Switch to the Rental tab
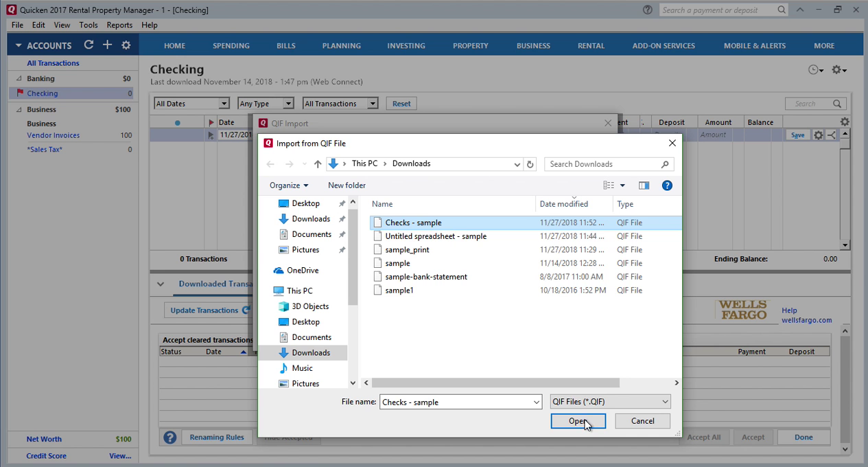 (591, 45)
